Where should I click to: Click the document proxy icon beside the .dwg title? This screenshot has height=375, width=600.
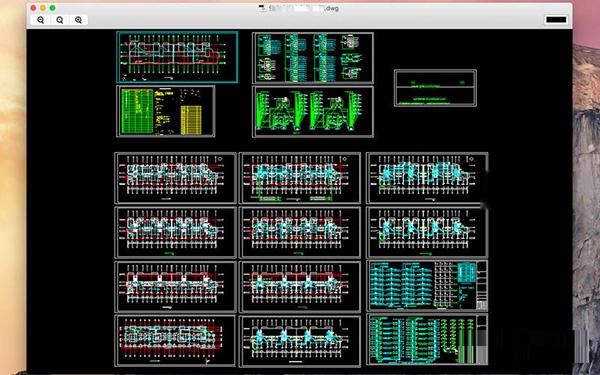click(x=262, y=8)
